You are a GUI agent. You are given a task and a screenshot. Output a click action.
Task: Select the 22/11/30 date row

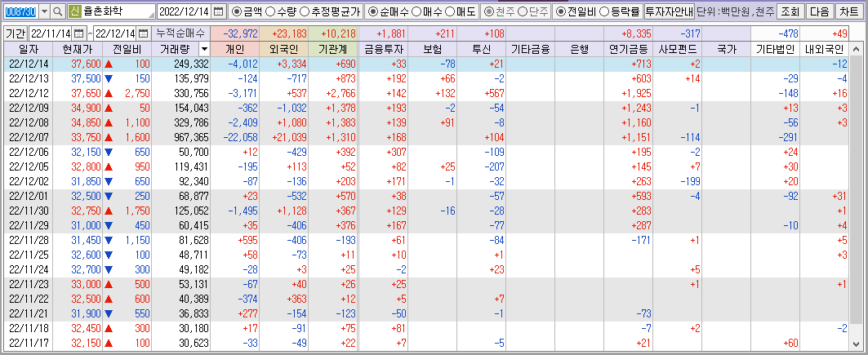(428, 210)
